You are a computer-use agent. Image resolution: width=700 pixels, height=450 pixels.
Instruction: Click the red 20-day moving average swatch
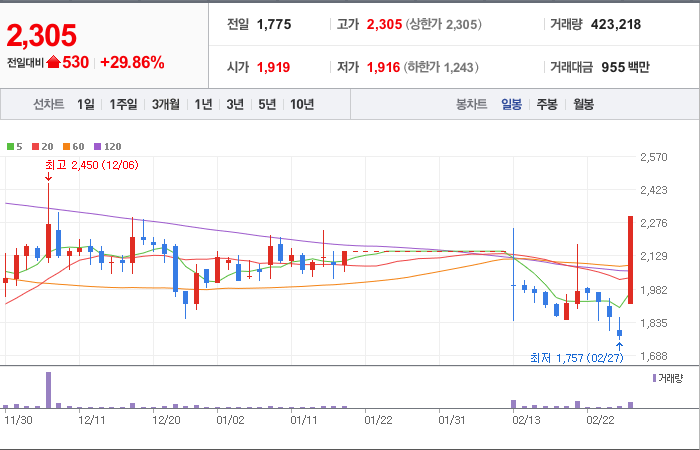[x=35, y=146]
